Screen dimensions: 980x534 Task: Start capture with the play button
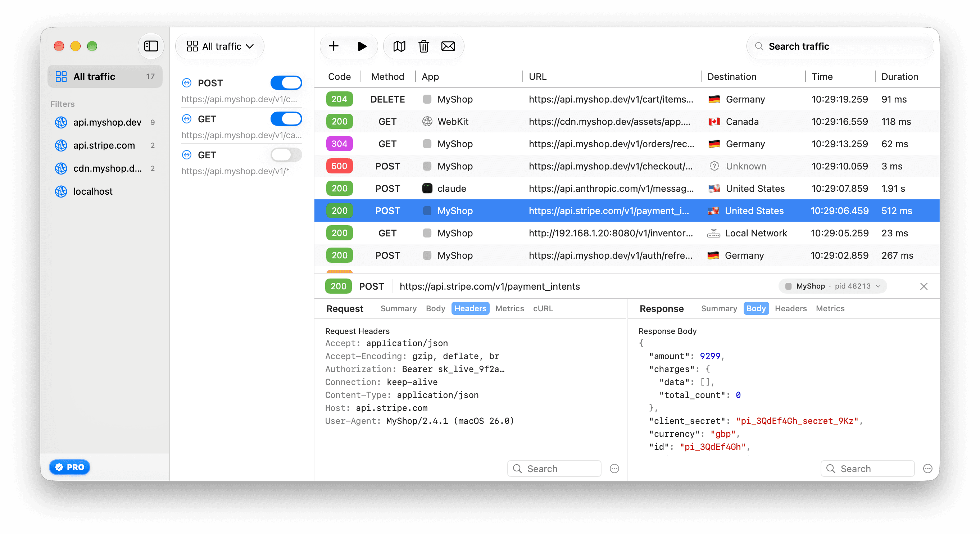[362, 46]
